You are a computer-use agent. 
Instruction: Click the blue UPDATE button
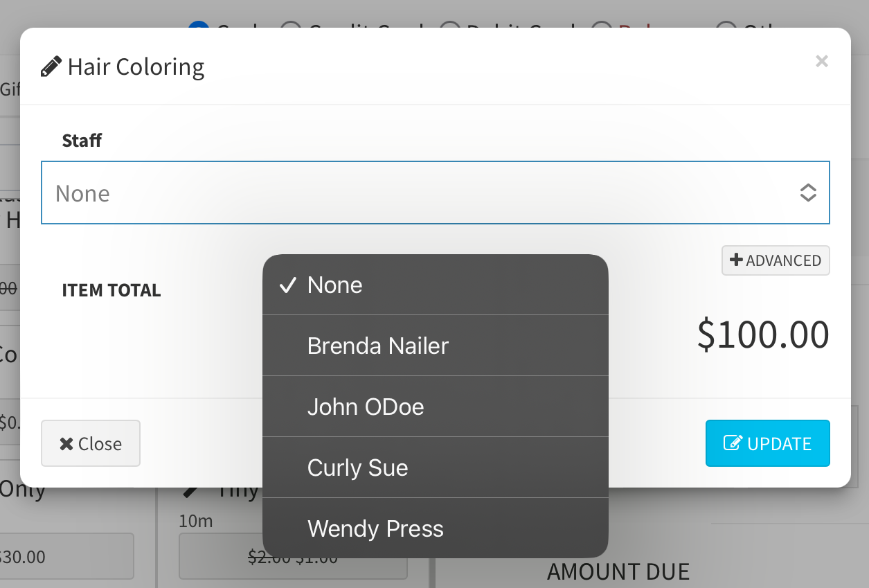[767, 443]
